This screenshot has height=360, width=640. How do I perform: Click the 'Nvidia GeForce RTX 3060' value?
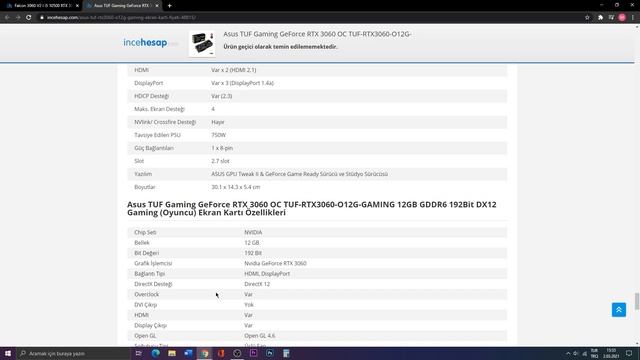tap(275, 263)
